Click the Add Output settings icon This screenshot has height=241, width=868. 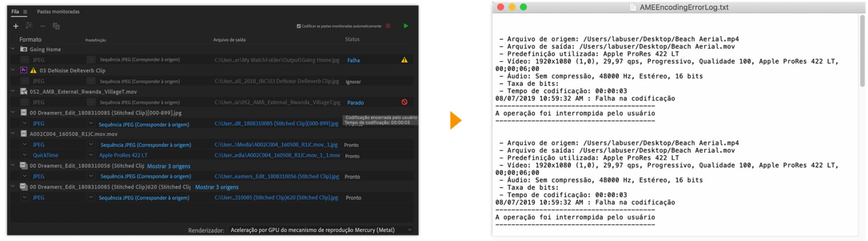29,26
